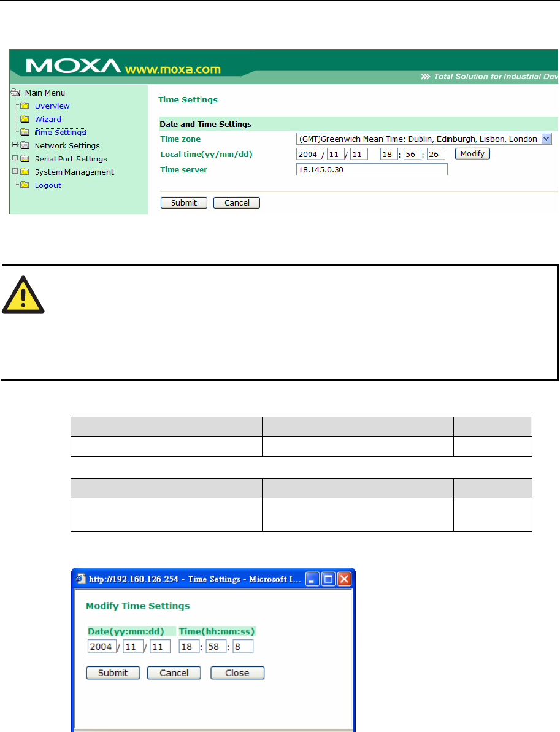
Task: Maximize the Time Settings popup window
Action: point(329,579)
